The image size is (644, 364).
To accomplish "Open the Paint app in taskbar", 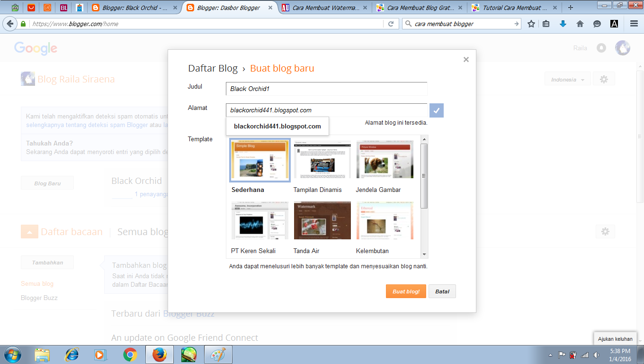I will [x=218, y=355].
